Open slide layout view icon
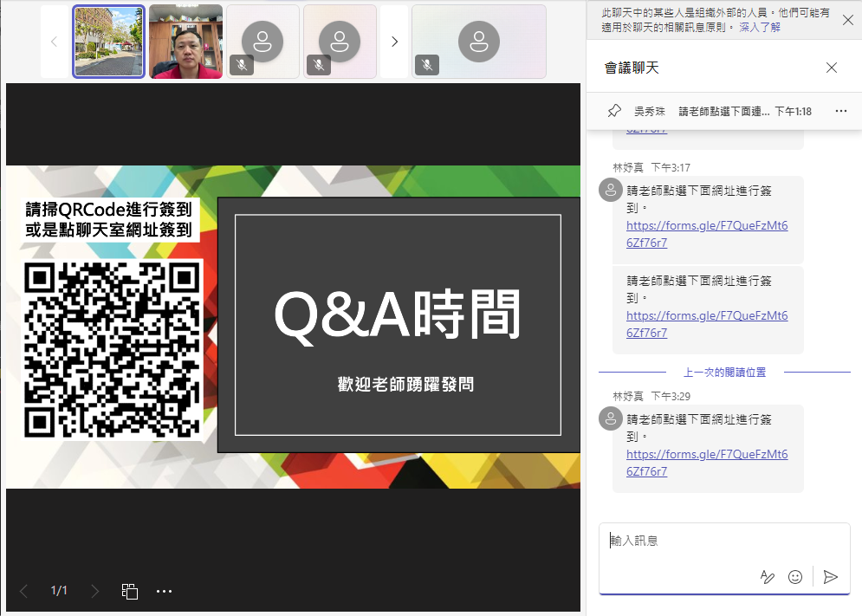The width and height of the screenshot is (862, 616). (130, 591)
